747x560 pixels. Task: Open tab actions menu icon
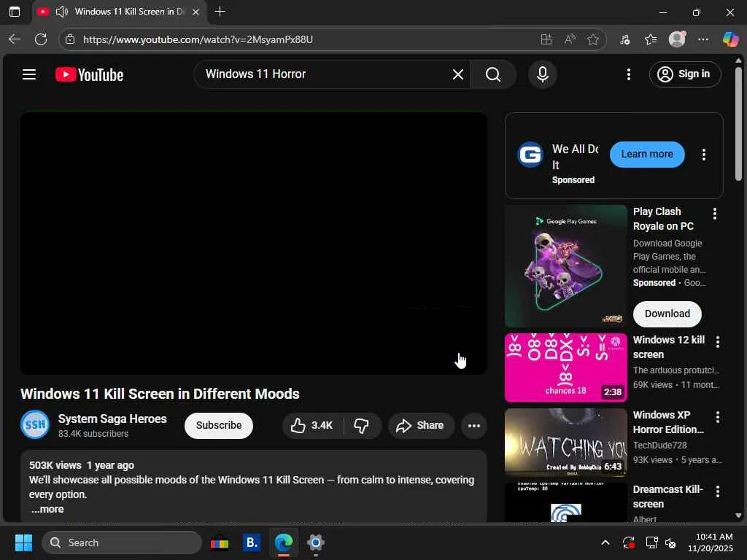click(x=15, y=12)
